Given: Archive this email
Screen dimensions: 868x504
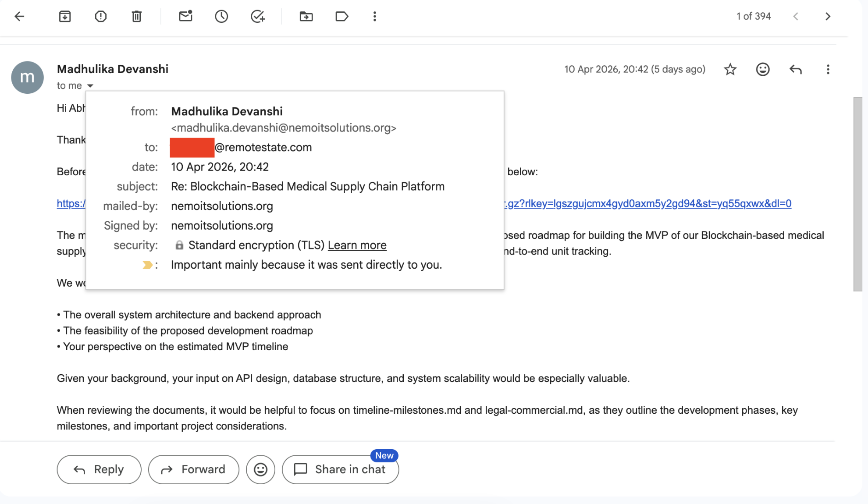Looking at the screenshot, I should point(64,16).
